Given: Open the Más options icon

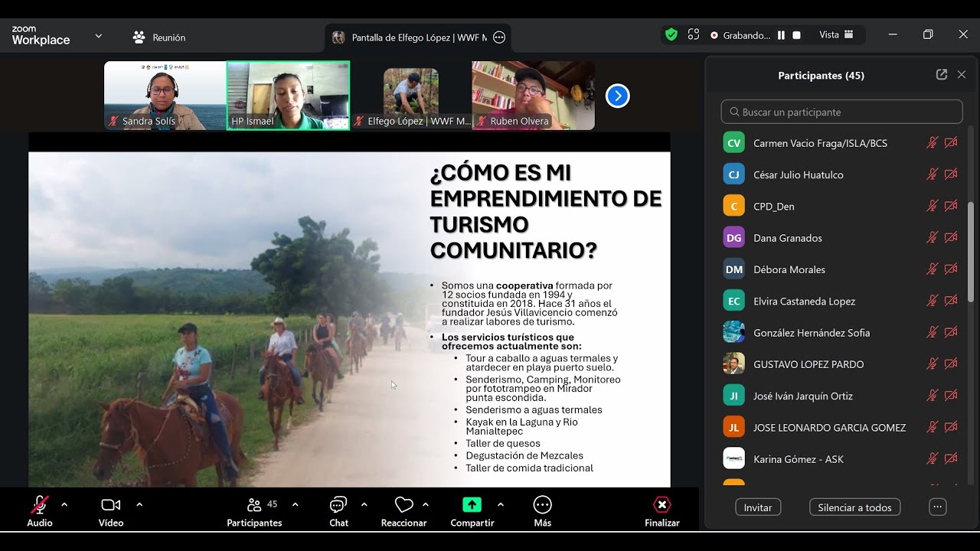Looking at the screenshot, I should point(542,505).
